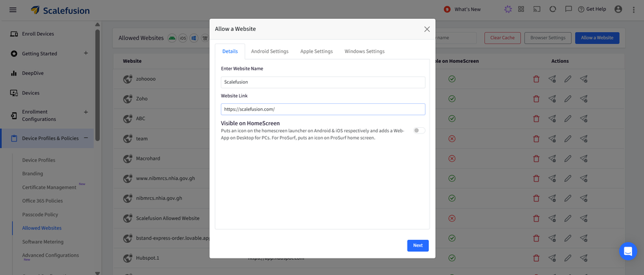The width and height of the screenshot is (644, 275).
Task: Click the Website column header
Action: coord(132,61)
